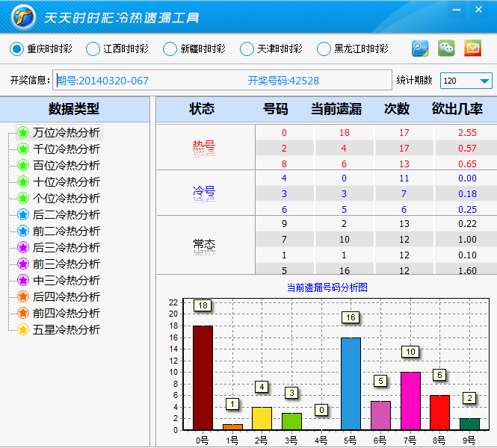Image resolution: width=497 pixels, height=448 pixels.
Task: Select the 新疆时时彩 radio button
Action: (x=170, y=49)
